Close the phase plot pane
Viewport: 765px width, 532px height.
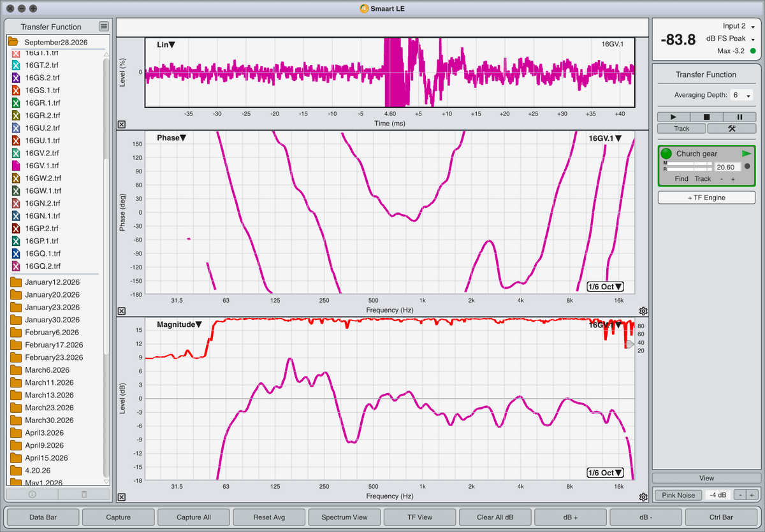[122, 311]
